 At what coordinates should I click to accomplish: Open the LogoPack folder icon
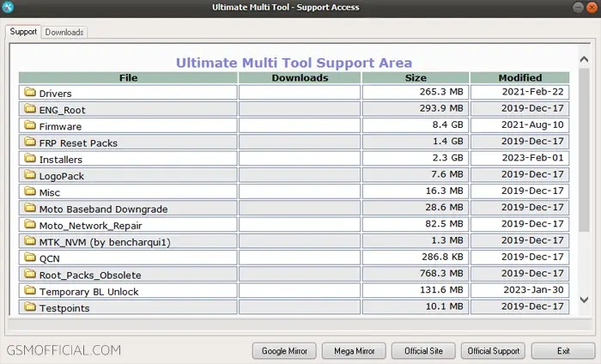(30, 174)
